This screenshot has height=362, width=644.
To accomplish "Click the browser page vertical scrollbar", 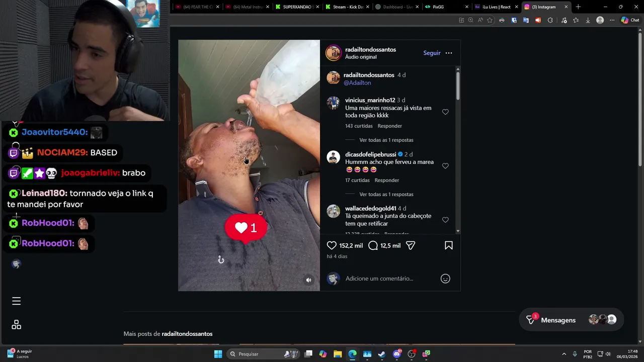I will tap(640, 101).
